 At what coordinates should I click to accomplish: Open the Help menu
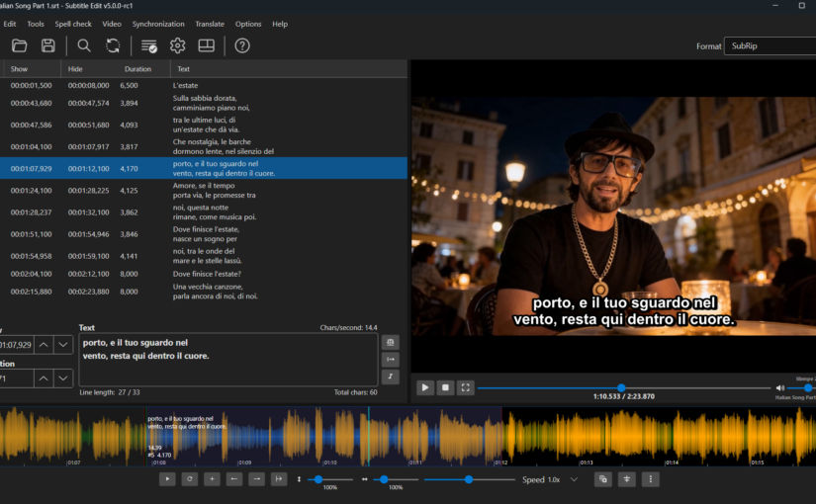click(x=280, y=24)
